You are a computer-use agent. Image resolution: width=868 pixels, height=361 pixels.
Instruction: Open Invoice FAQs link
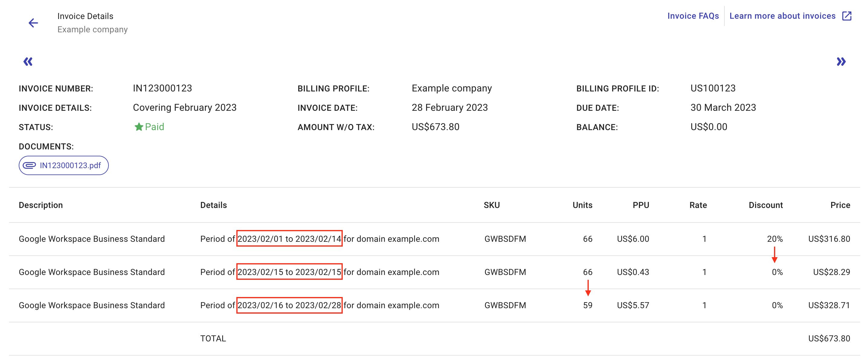coord(693,16)
